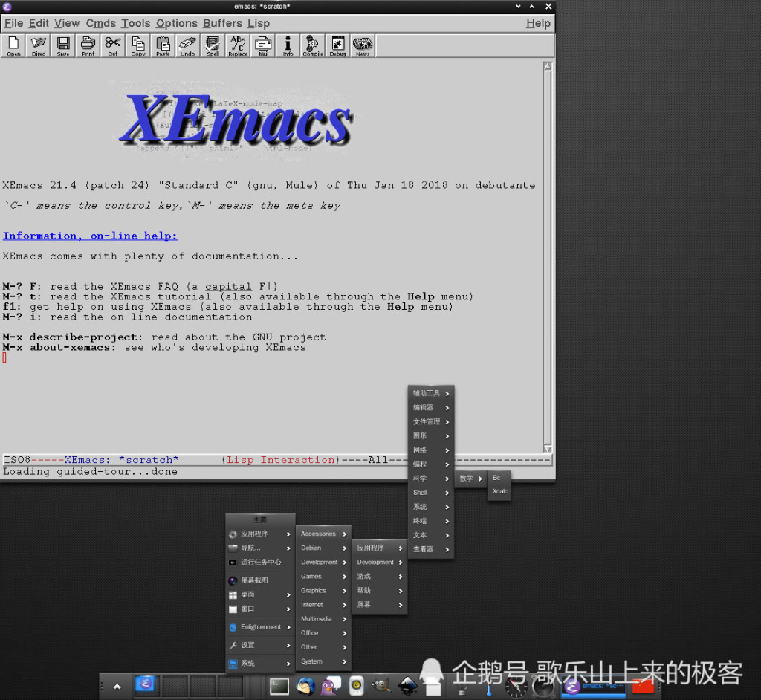Open the Replace tool in the toolbar
The image size is (761, 700).
(238, 46)
